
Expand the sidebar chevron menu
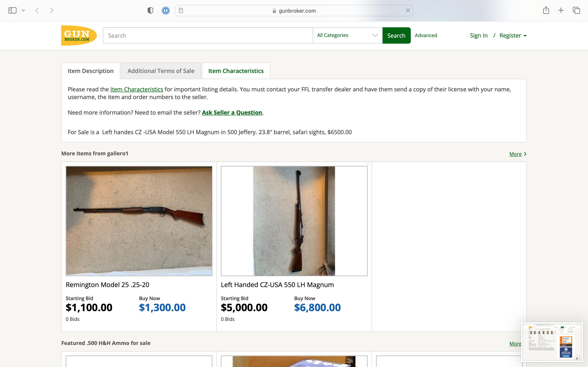pos(23,10)
